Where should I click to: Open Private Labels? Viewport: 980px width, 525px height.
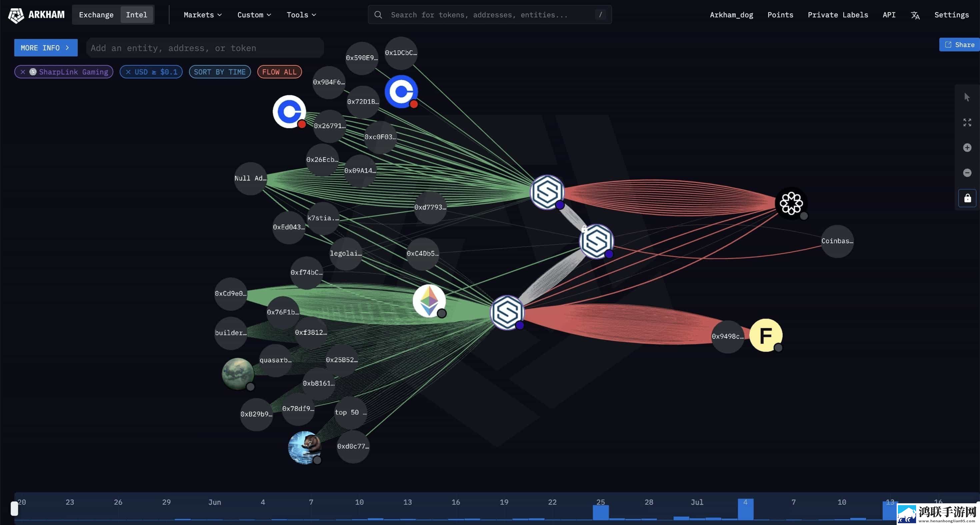point(838,15)
